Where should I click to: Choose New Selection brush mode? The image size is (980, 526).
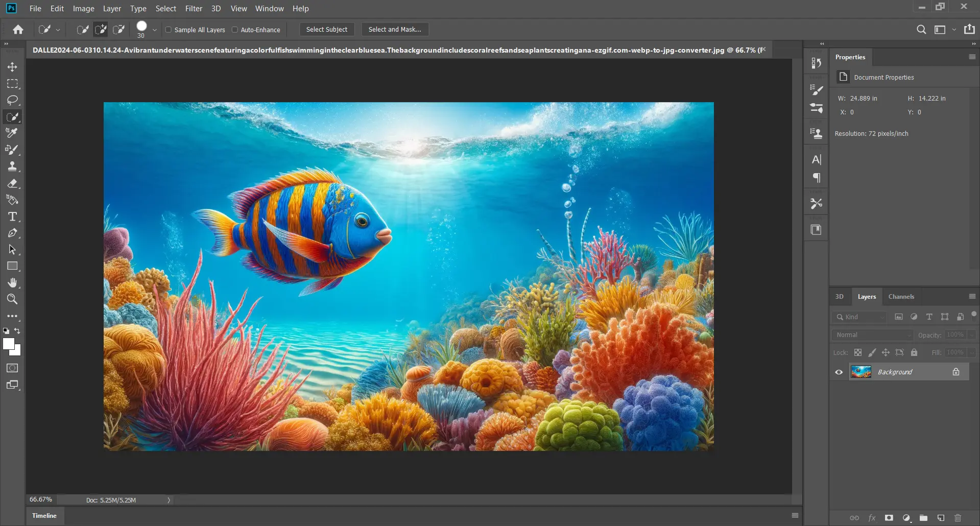click(82, 30)
